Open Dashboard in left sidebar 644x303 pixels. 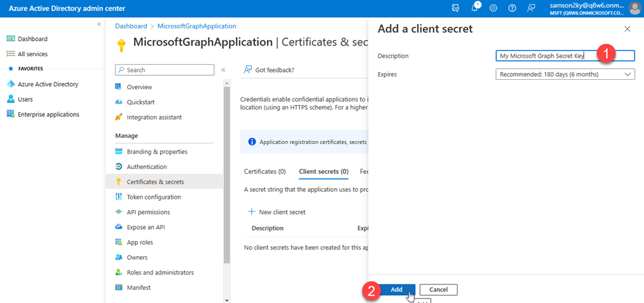pyautogui.click(x=32, y=39)
